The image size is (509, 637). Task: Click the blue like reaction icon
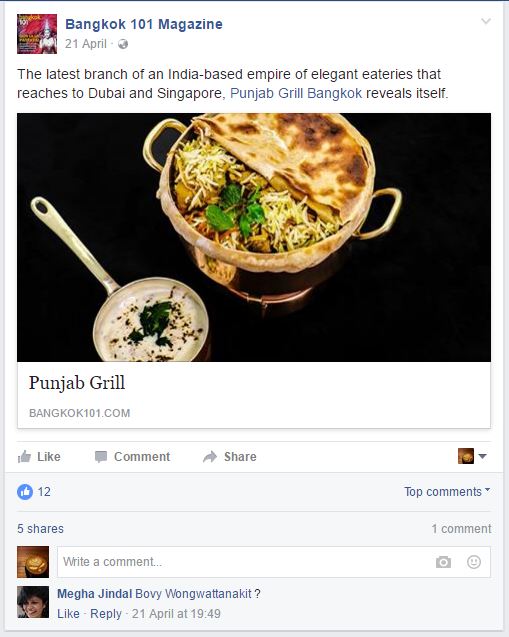point(25,492)
